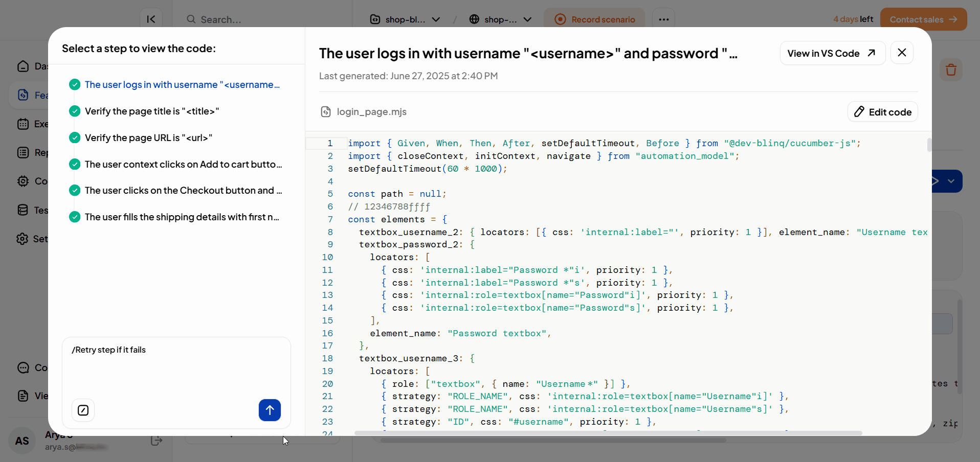Viewport: 980px width, 462px height.
Task: Click the collapse sidebar icon
Action: point(151,19)
